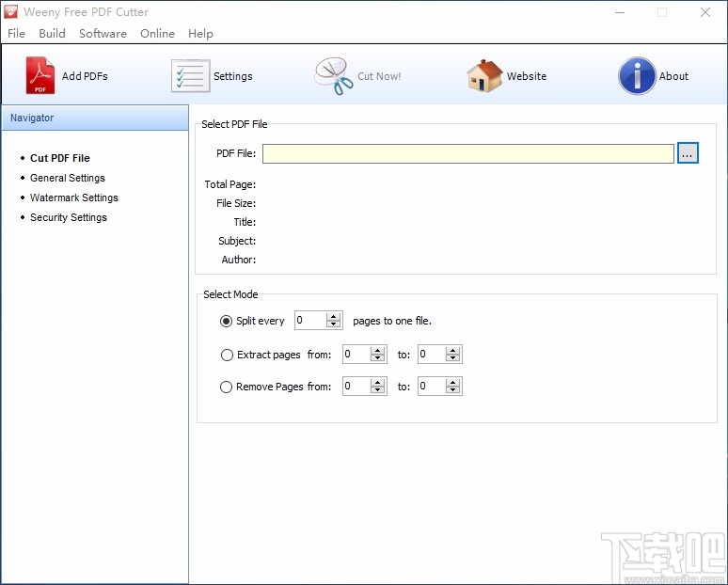
Task: Increase the Split every pages value
Action: point(333,317)
